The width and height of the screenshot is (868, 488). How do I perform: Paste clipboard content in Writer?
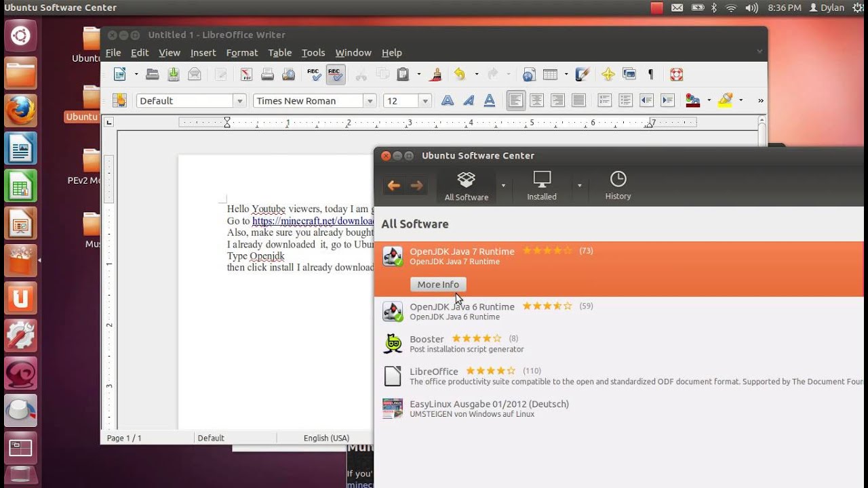pos(403,75)
